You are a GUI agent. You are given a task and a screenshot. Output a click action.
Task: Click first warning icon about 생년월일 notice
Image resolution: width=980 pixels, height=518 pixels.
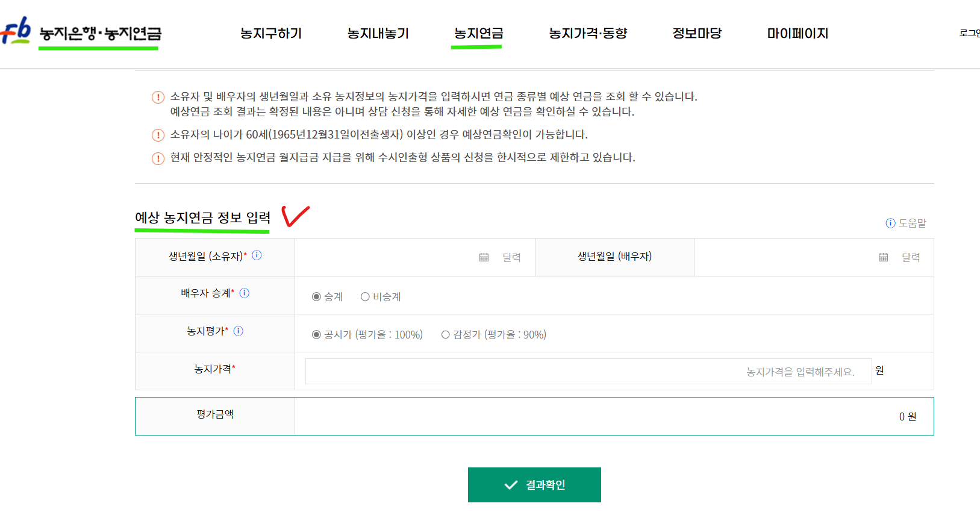tap(158, 97)
